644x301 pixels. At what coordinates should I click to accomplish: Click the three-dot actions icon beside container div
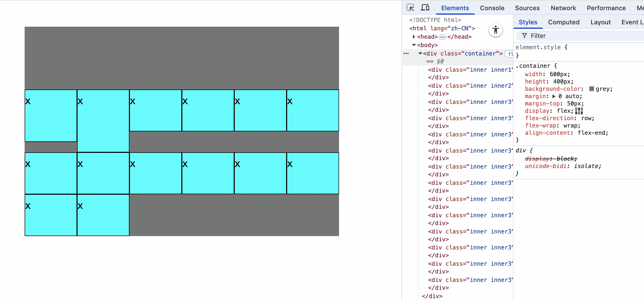[406, 53]
